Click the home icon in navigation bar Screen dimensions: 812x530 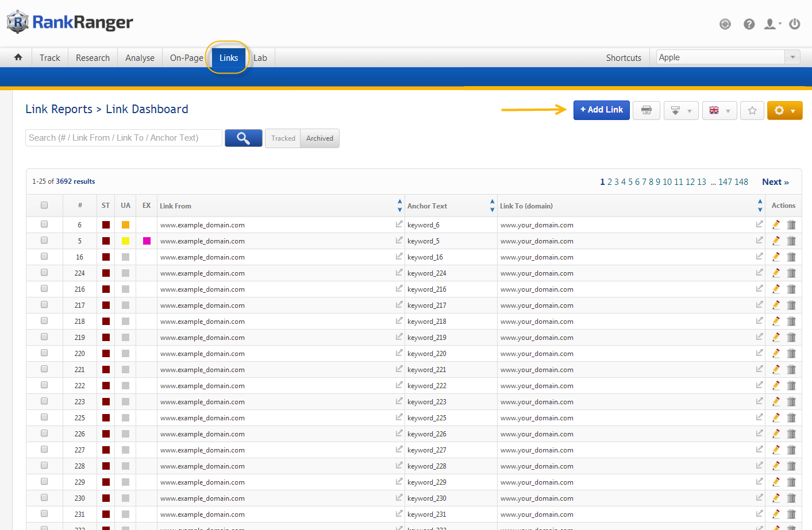point(18,57)
